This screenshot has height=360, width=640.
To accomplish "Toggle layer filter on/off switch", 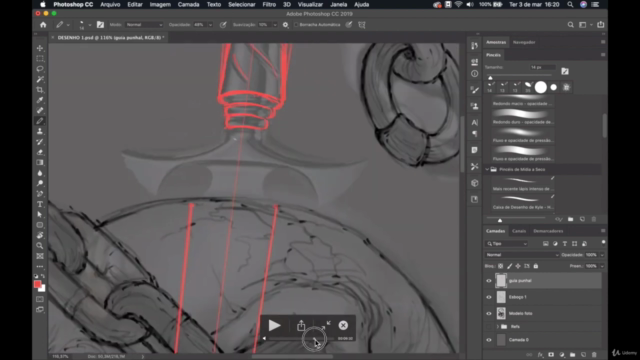I will [x=603, y=243].
